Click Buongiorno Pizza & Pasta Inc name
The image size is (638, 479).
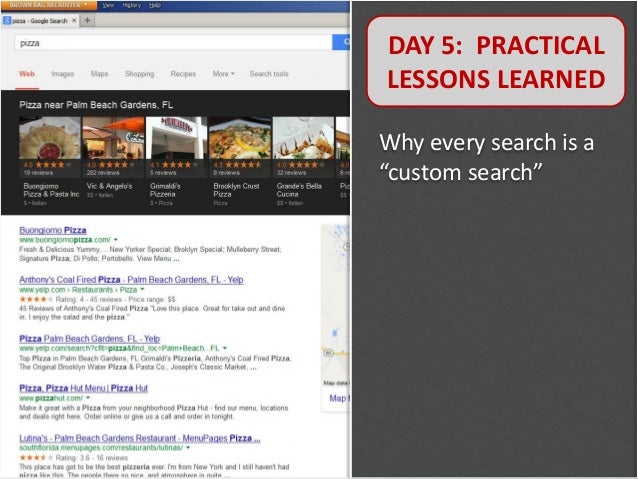pos(51,190)
